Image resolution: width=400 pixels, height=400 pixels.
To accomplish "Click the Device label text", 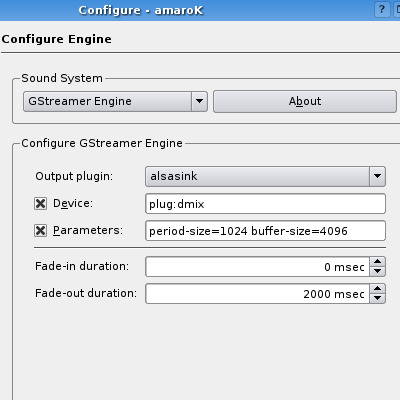I will click(73, 203).
